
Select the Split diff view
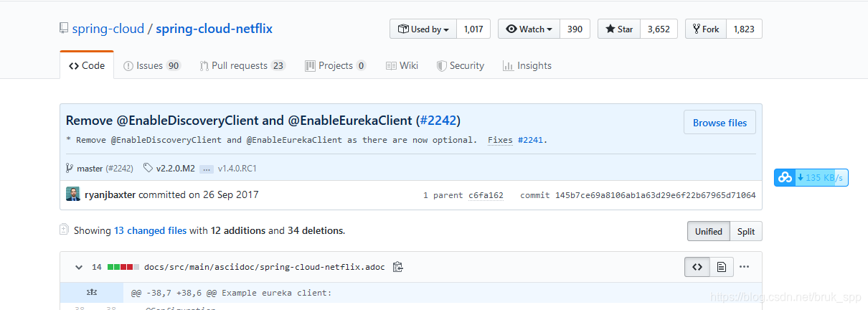[x=746, y=231]
